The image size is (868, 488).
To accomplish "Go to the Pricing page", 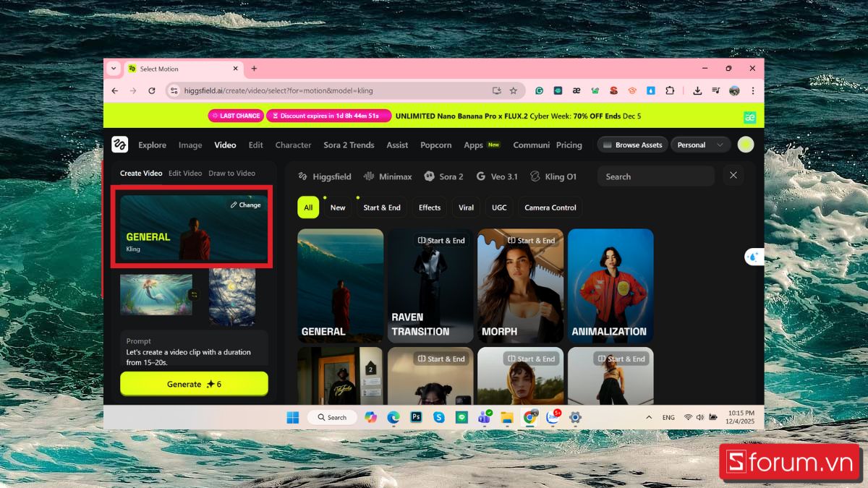I will pos(569,145).
